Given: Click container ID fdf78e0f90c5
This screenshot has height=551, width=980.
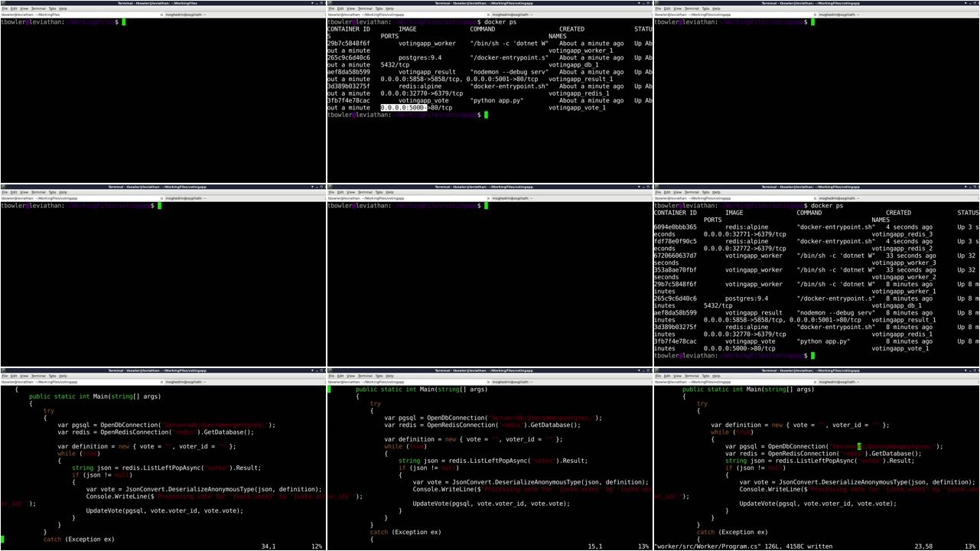Looking at the screenshot, I should 676,241.
